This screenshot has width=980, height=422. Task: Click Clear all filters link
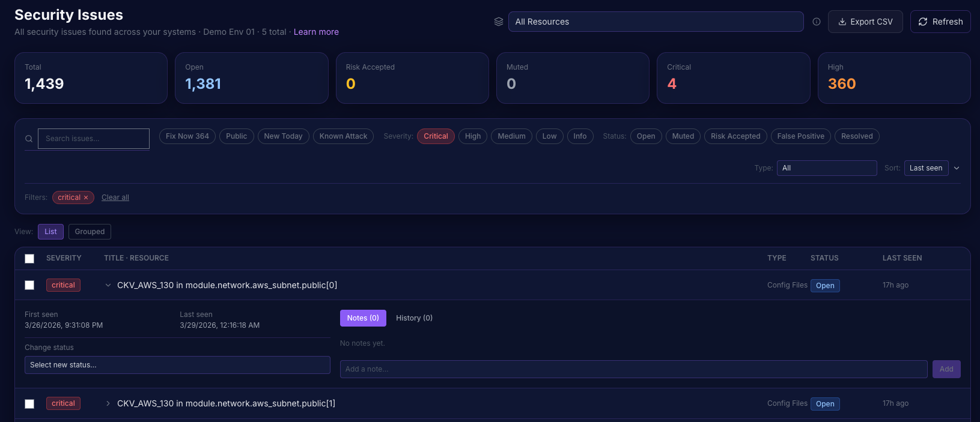coord(115,197)
